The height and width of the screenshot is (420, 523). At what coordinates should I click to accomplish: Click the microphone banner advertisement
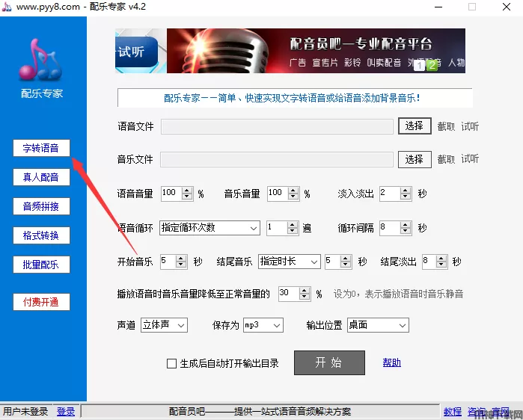pos(315,51)
